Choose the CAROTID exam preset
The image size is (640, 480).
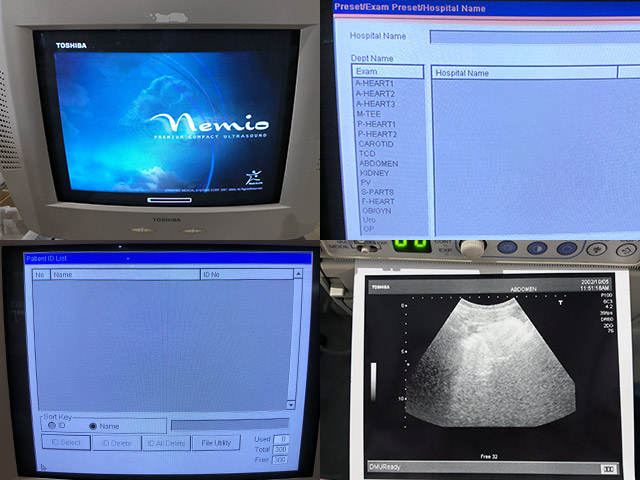click(376, 144)
